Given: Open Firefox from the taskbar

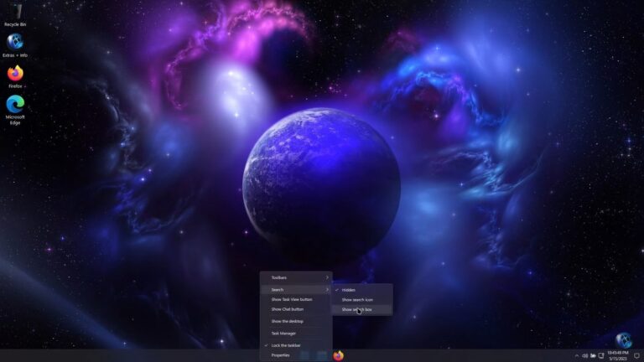Looking at the screenshot, I should [338, 355].
